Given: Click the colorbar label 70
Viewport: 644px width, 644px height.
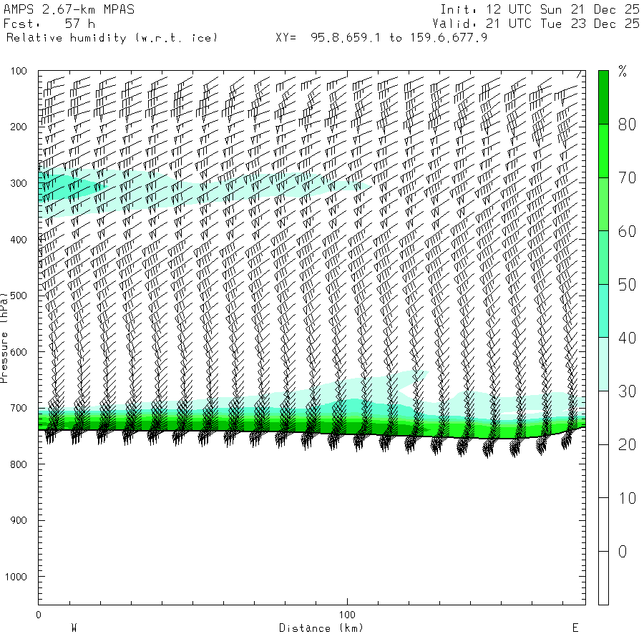Looking at the screenshot, I should coord(627,178).
